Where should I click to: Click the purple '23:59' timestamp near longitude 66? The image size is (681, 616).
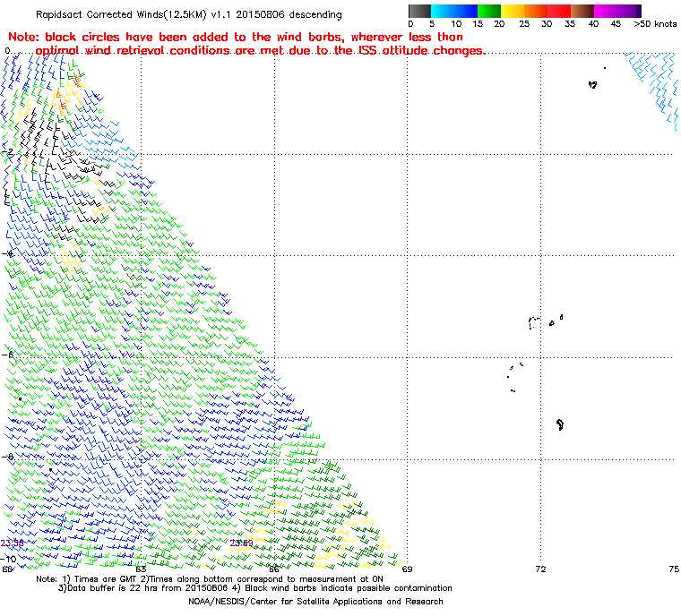(241, 543)
